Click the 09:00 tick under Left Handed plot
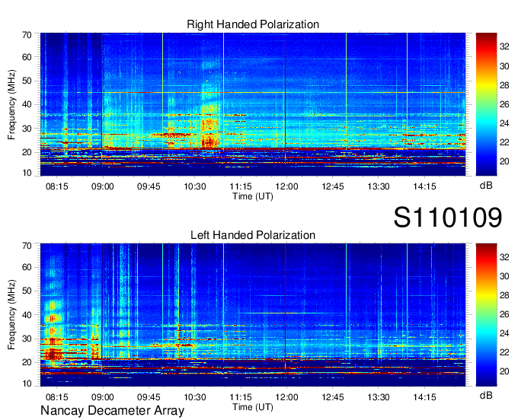The height and width of the screenshot is (420, 518). [x=102, y=397]
